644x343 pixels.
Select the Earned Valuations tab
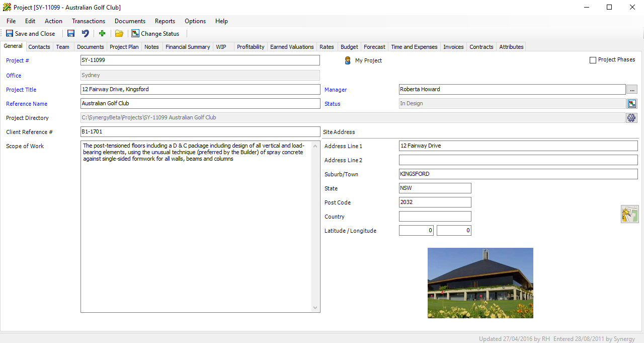(x=292, y=47)
